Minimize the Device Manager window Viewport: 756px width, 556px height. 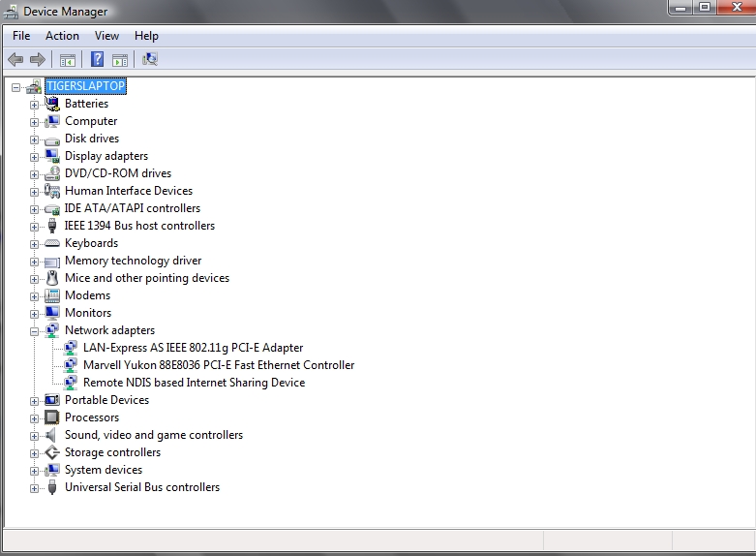point(680,7)
